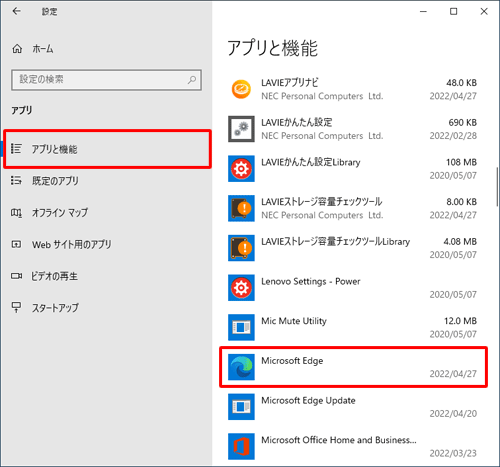Select LAVIEアプリナビ app name
Screen dimensions: 500x467
click(290, 83)
